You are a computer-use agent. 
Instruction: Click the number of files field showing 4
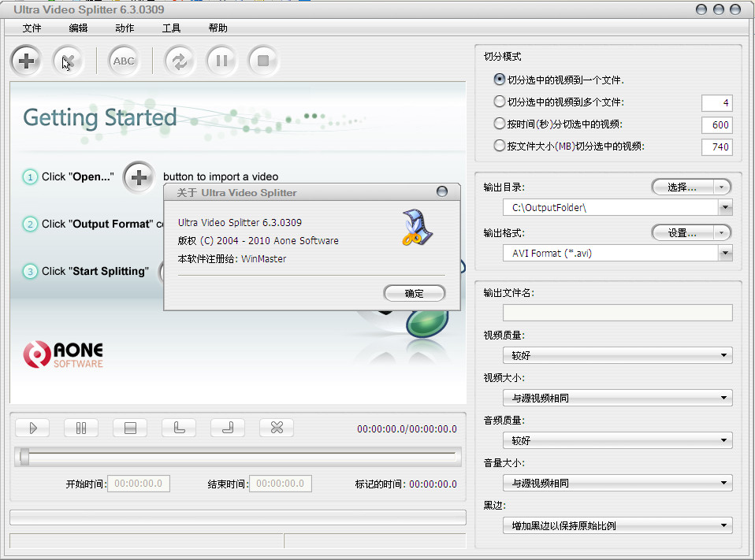pos(717,102)
